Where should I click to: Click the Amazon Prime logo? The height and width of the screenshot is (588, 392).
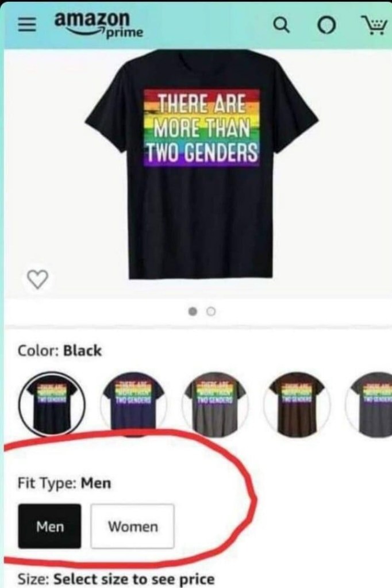pyautogui.click(x=99, y=25)
